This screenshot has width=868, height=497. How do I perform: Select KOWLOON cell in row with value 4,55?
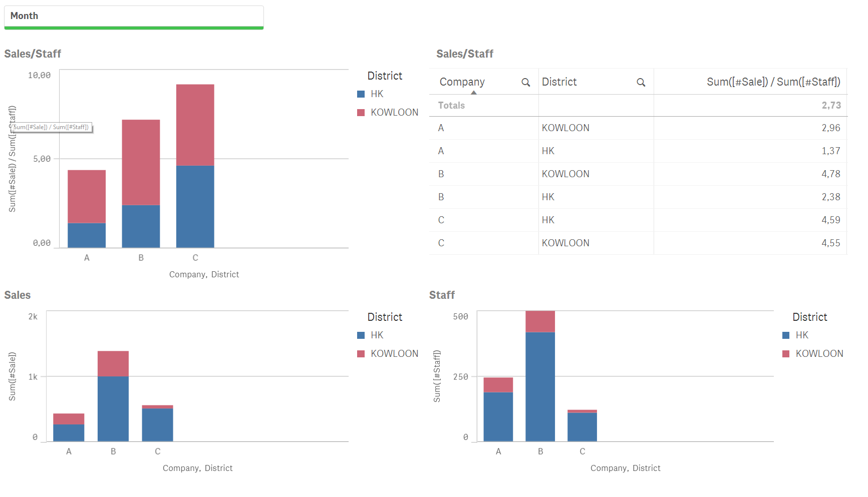(596, 243)
